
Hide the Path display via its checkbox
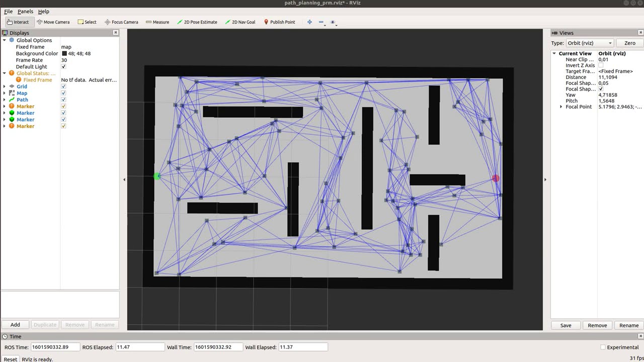coord(63,100)
